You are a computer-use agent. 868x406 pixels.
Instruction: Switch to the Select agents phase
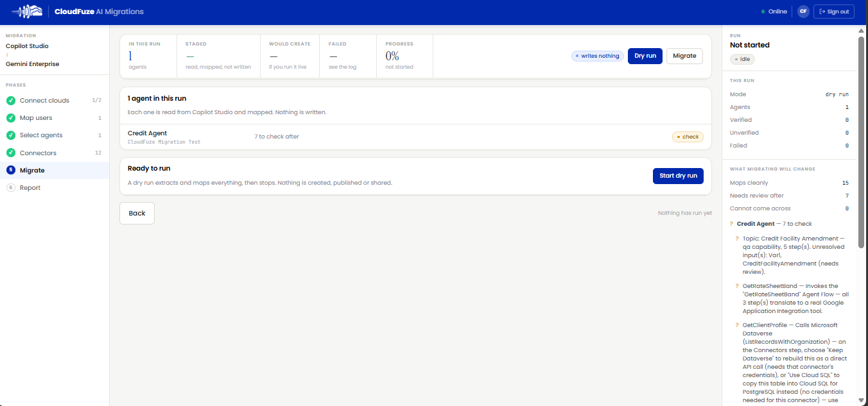55,135
